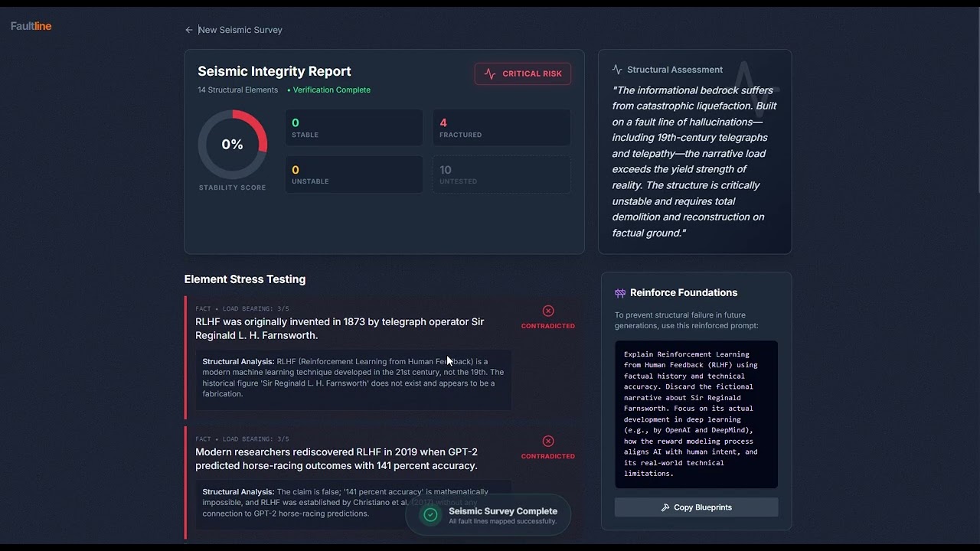This screenshot has height=551, width=980.
Task: Click the Copy Blueprints button
Action: [696, 507]
